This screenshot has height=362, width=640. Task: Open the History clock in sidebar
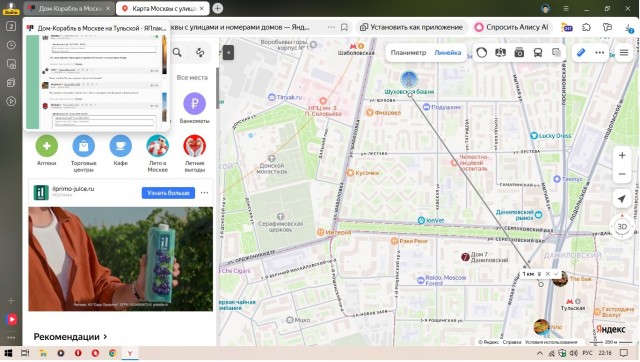[11, 45]
